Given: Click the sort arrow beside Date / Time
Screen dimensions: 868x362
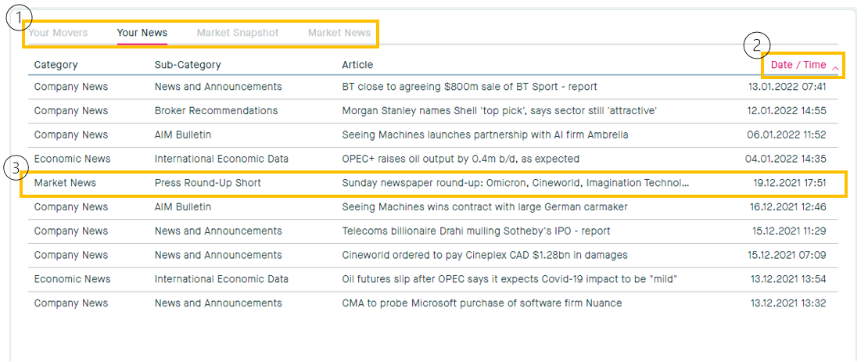Looking at the screenshot, I should coord(835,69).
